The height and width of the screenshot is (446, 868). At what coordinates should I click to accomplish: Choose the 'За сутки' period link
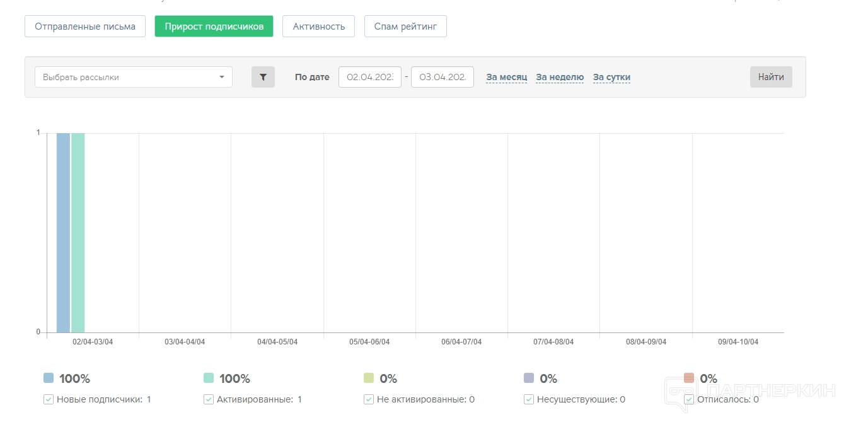(x=611, y=78)
